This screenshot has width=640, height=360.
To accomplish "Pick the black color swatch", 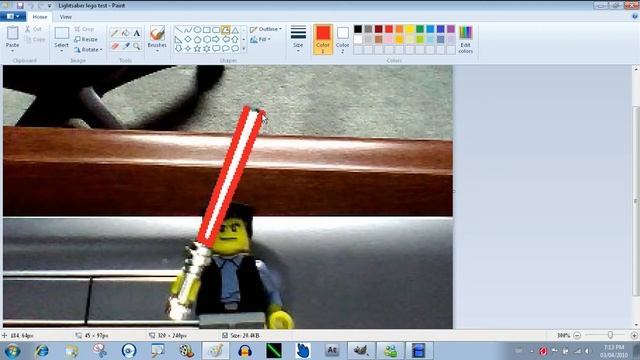I will pyautogui.click(x=358, y=29).
